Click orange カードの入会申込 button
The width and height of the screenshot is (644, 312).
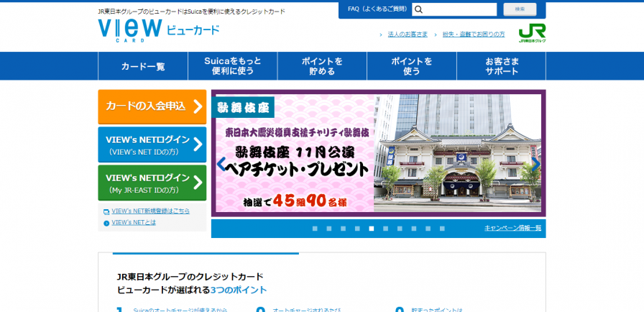click(152, 106)
